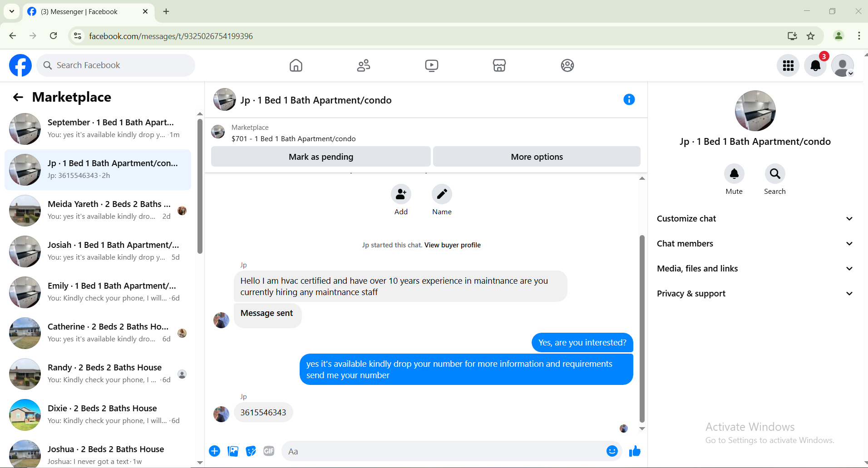Image resolution: width=868 pixels, height=468 pixels.
Task: Open Catherine 2 Beds 2 Baths conversation
Action: [x=98, y=333]
